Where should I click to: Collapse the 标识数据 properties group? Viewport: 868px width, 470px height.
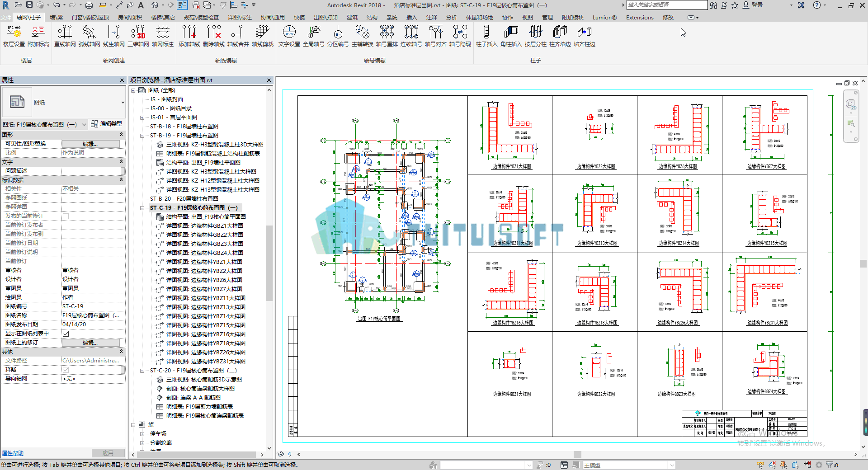tap(121, 180)
